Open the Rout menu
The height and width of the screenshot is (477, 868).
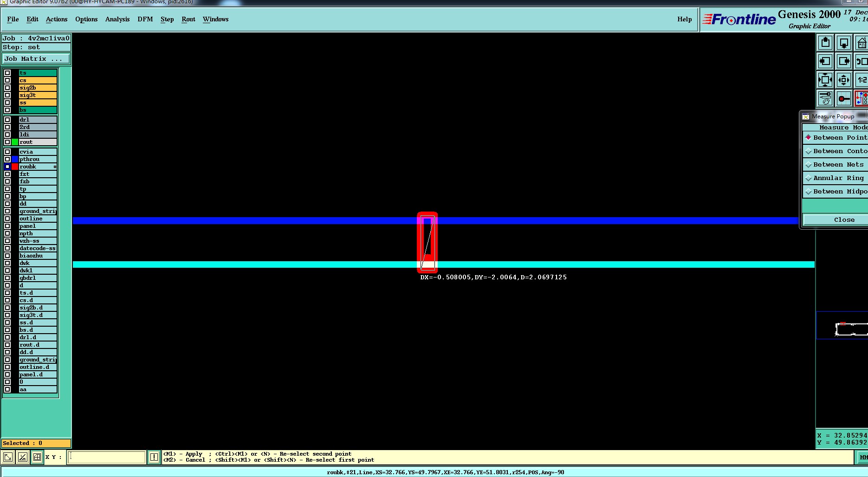coord(188,19)
